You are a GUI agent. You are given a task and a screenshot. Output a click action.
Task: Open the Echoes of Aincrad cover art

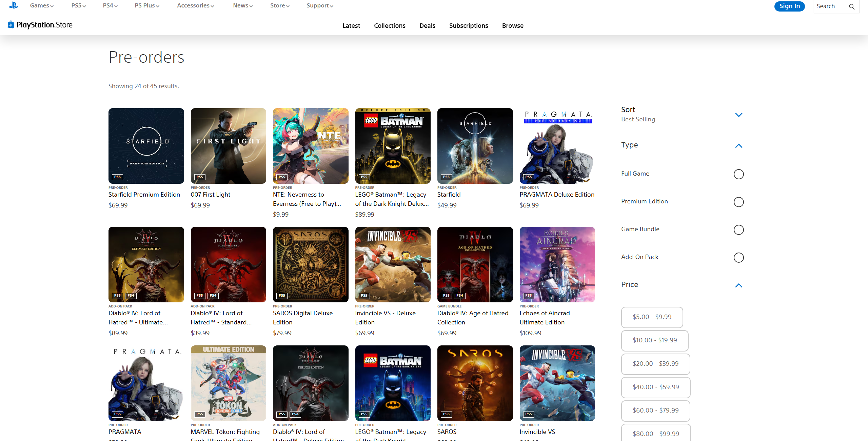click(557, 264)
